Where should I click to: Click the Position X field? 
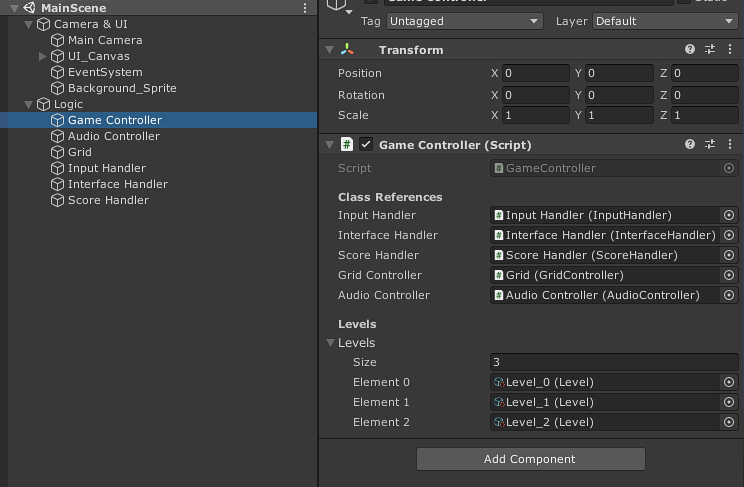[x=536, y=73]
